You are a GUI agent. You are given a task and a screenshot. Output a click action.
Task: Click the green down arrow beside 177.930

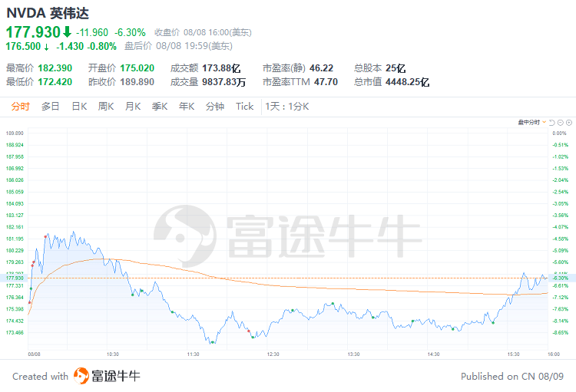(67, 32)
